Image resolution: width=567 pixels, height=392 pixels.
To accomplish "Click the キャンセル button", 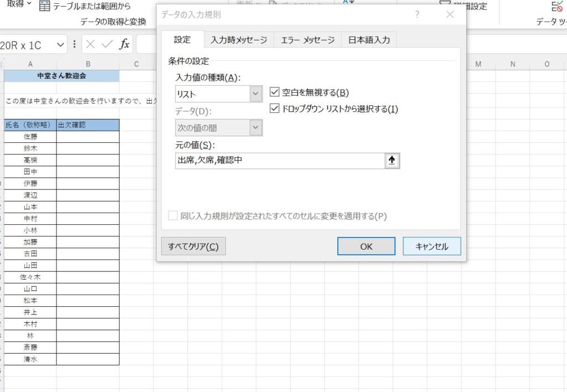I will [431, 246].
